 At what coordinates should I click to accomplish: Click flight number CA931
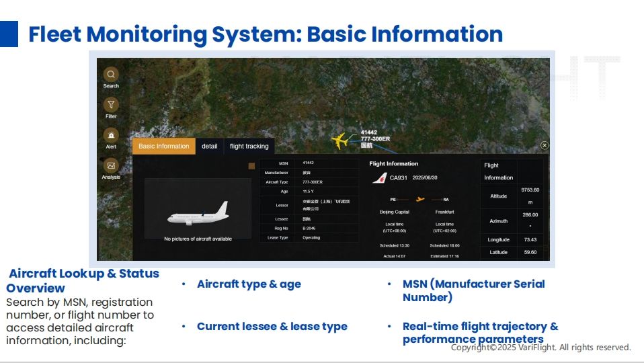399,178
